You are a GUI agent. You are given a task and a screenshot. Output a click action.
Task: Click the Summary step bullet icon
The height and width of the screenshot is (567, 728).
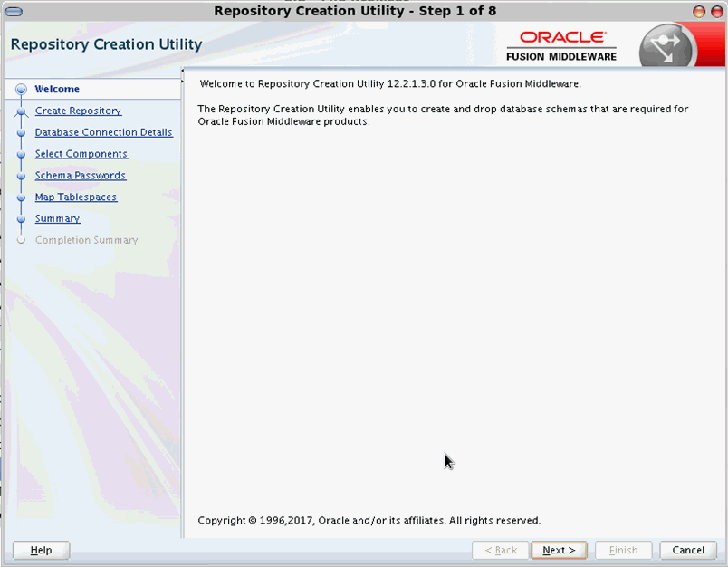tap(21, 218)
